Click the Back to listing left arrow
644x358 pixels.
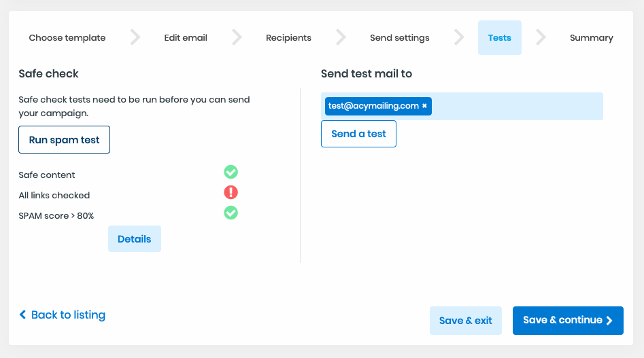click(23, 315)
